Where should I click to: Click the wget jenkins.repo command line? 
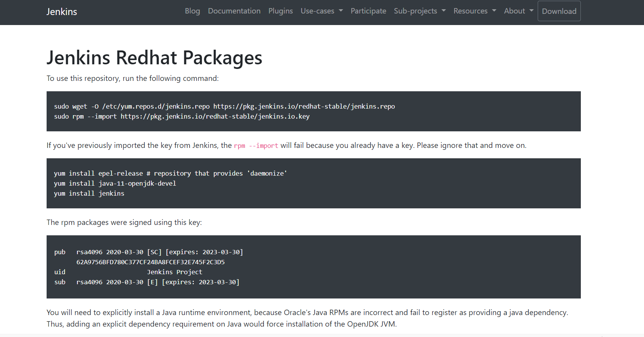(225, 106)
